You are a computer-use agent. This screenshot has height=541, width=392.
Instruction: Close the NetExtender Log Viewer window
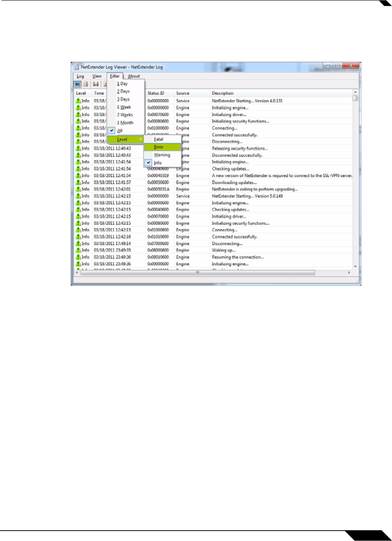tap(350, 66)
